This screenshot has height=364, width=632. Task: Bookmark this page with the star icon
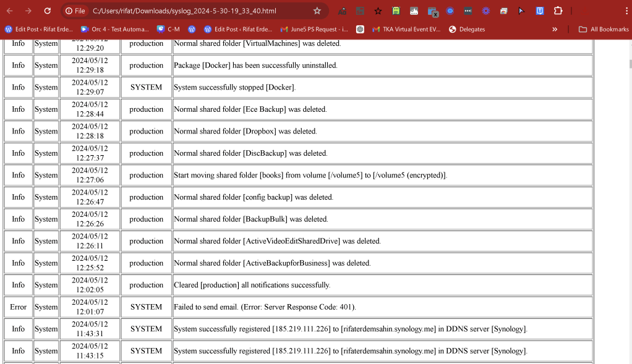click(317, 11)
